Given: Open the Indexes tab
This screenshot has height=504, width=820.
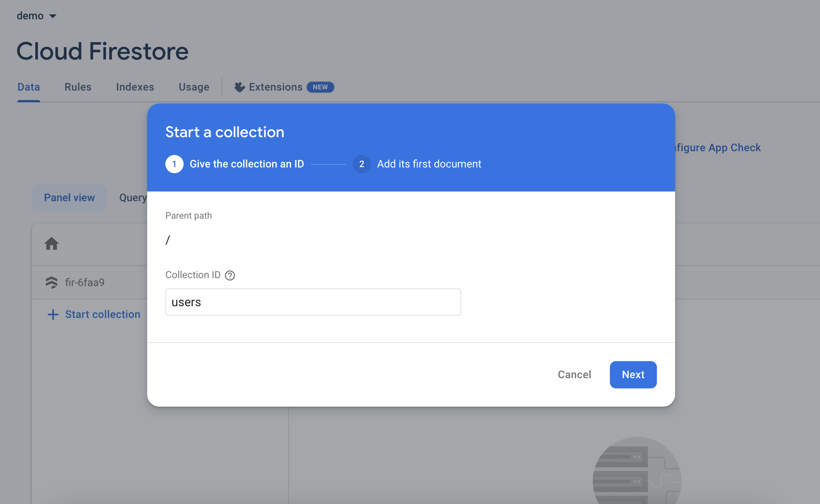Looking at the screenshot, I should click(x=135, y=87).
